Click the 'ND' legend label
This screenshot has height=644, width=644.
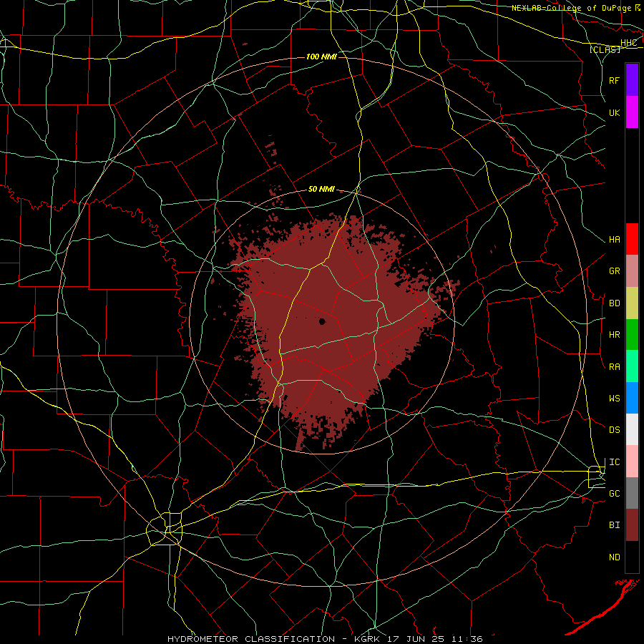pyautogui.click(x=614, y=557)
